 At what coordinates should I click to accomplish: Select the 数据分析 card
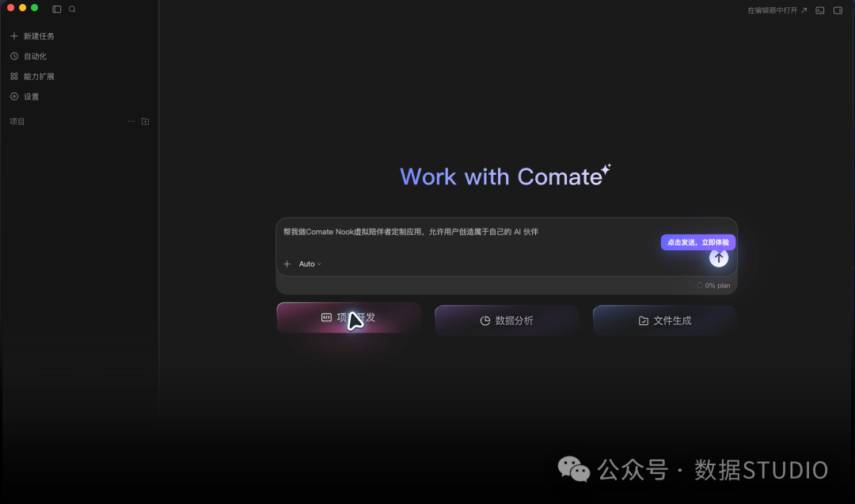tap(507, 320)
